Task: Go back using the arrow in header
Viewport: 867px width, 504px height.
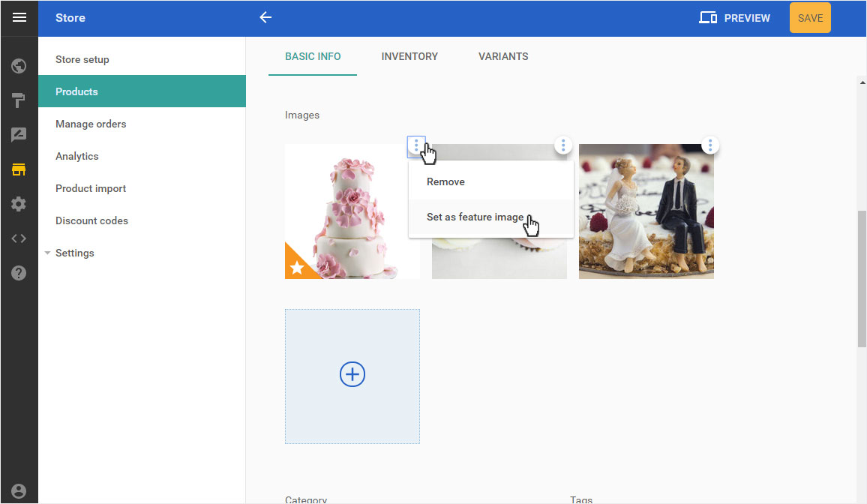Action: 266,18
